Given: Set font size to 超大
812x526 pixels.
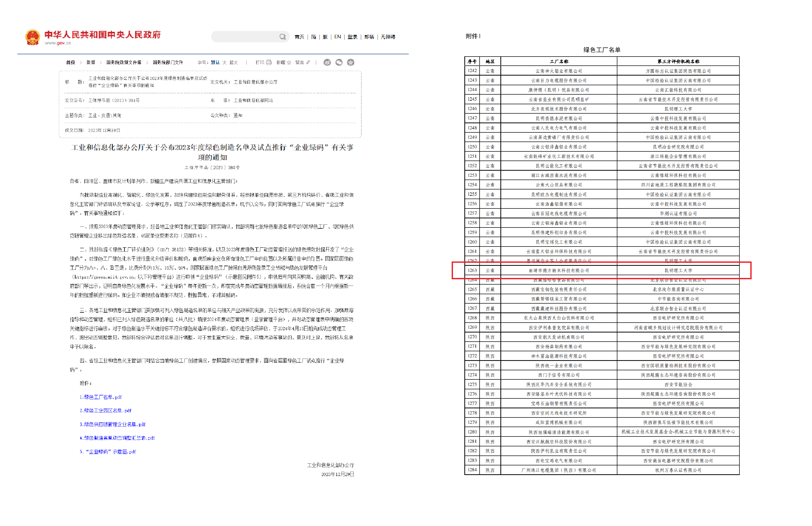Looking at the screenshot, I should click(234, 62).
